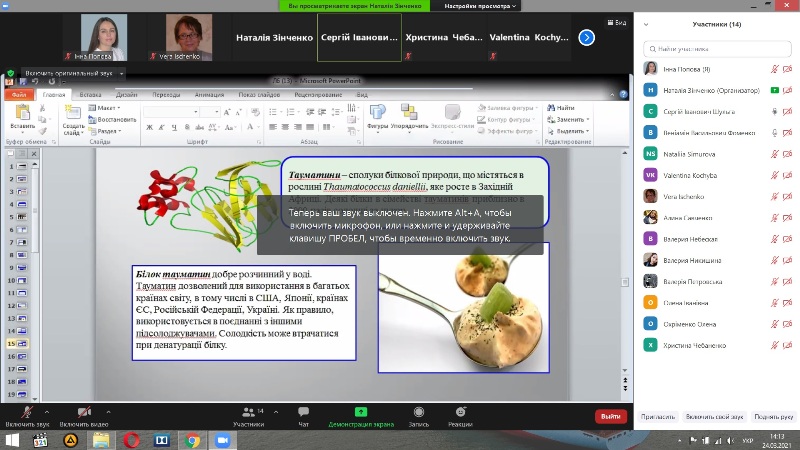
Task: Click the Пригласить invite button
Action: pyautogui.click(x=657, y=416)
